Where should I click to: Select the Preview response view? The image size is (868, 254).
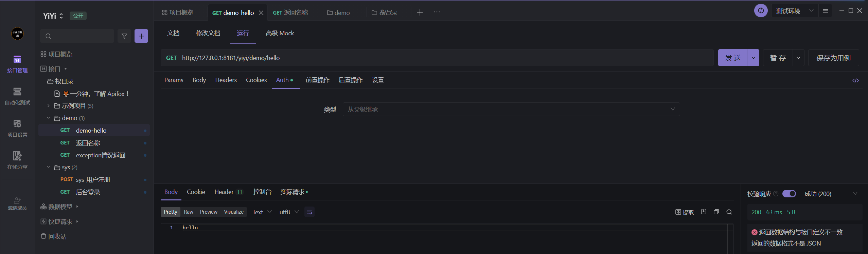point(209,212)
